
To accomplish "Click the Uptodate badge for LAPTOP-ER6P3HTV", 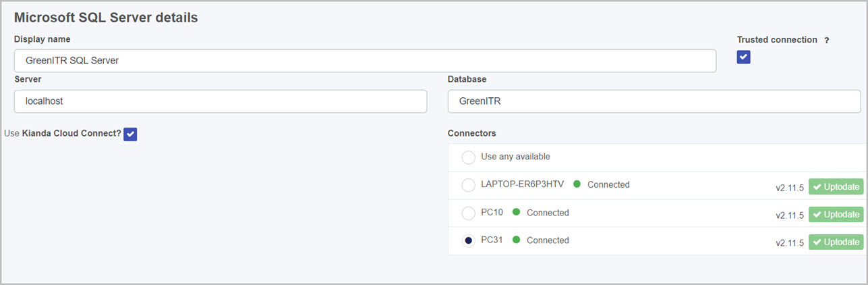I will 836,187.
